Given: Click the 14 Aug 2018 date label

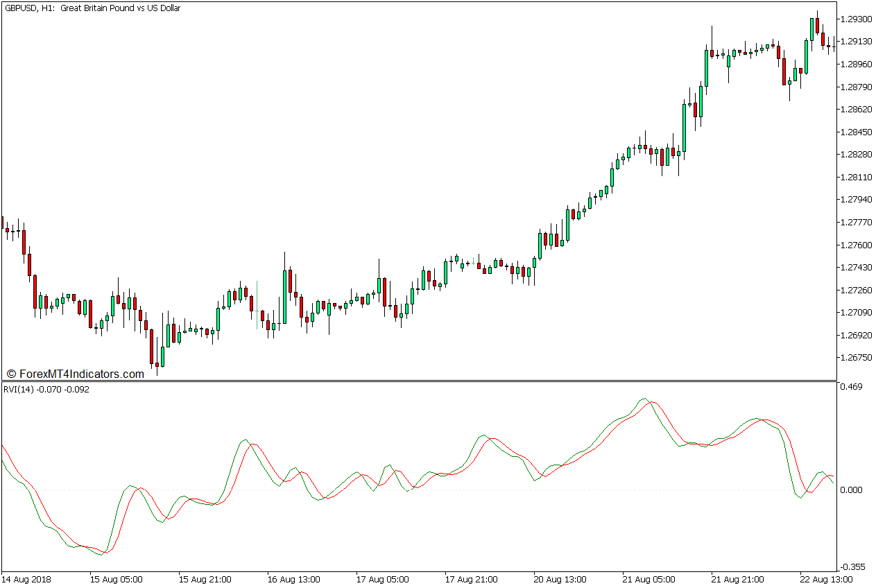Looking at the screenshot, I should [x=26, y=579].
